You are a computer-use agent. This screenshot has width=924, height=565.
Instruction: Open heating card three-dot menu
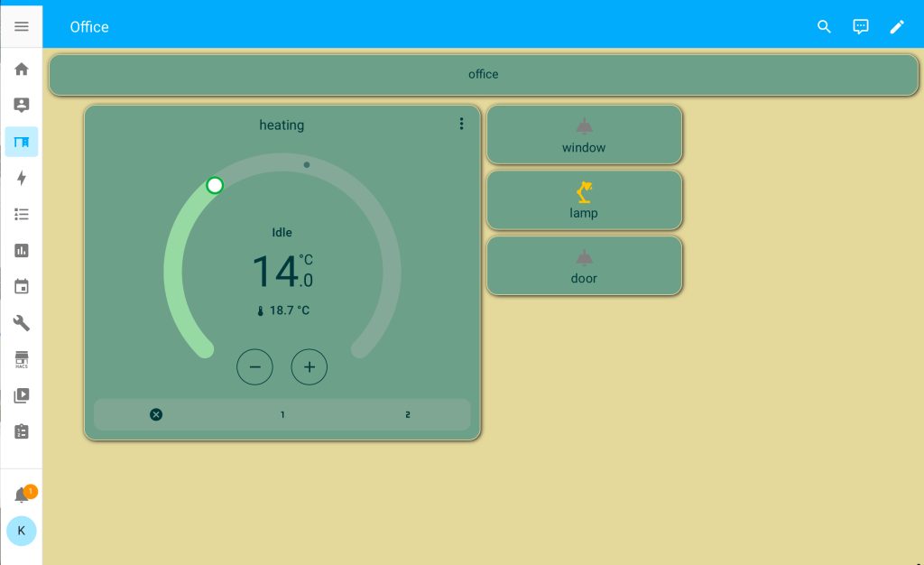point(461,124)
